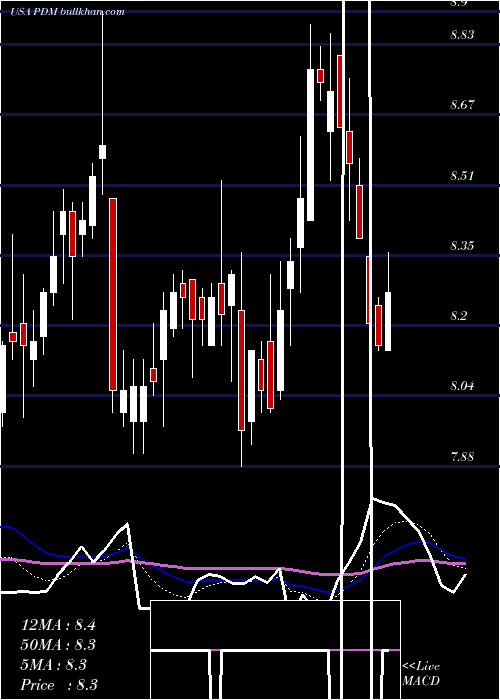The width and height of the screenshot is (500, 700).
Task: Select the 8.2 price axis label
Action: pos(458,316)
